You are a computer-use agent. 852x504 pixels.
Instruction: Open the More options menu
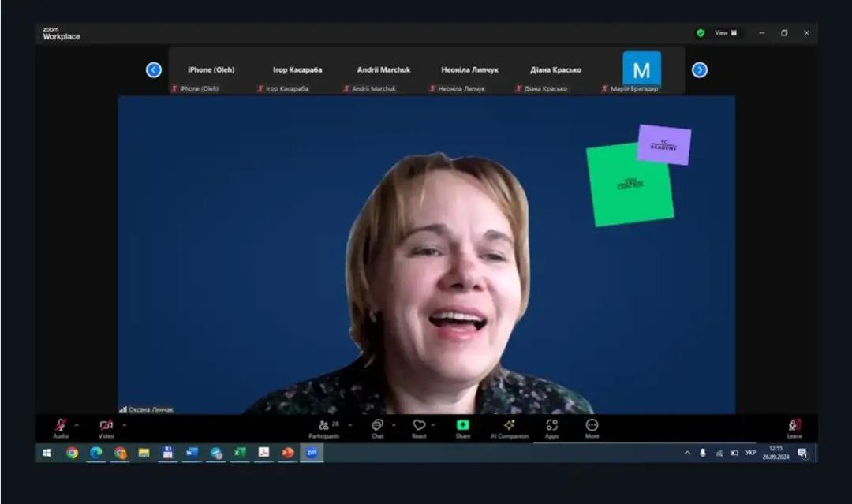(x=592, y=426)
